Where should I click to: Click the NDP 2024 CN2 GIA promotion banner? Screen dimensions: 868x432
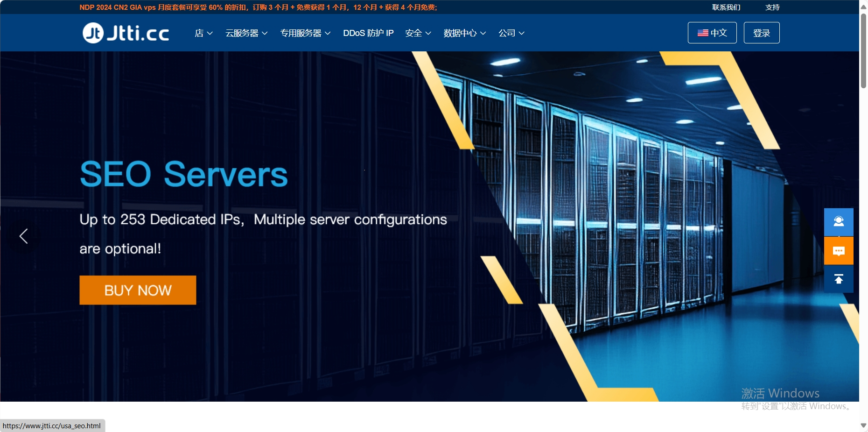pyautogui.click(x=258, y=7)
